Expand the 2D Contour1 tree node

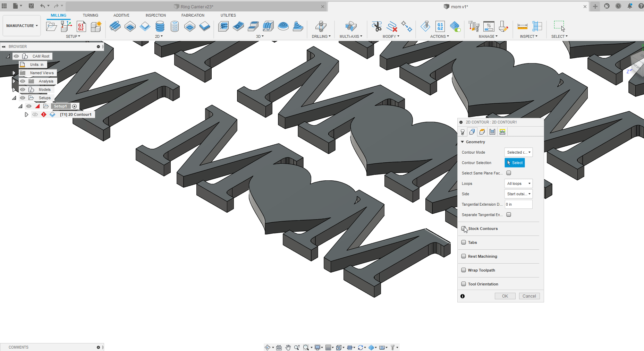pyautogui.click(x=26, y=114)
